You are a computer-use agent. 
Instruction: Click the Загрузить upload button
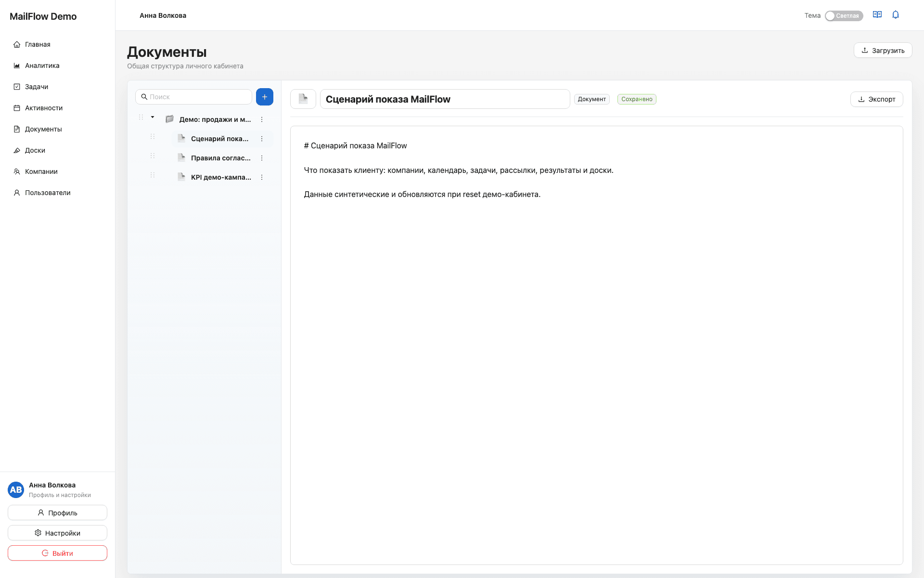point(883,50)
